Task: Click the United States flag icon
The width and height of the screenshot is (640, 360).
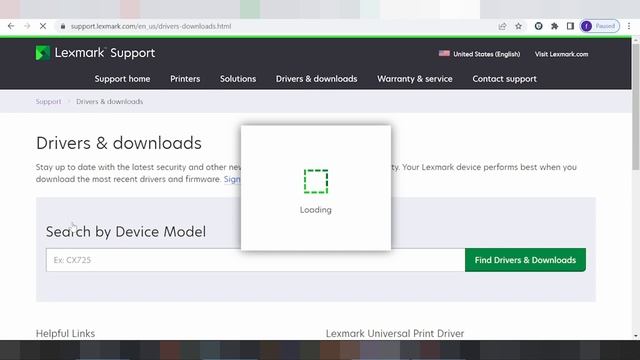Action: coord(444,53)
